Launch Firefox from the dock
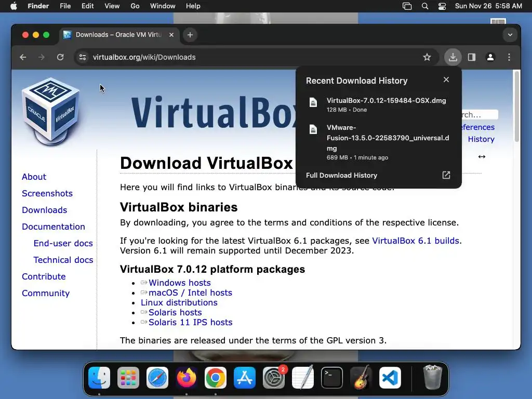532x399 pixels. pyautogui.click(x=187, y=378)
